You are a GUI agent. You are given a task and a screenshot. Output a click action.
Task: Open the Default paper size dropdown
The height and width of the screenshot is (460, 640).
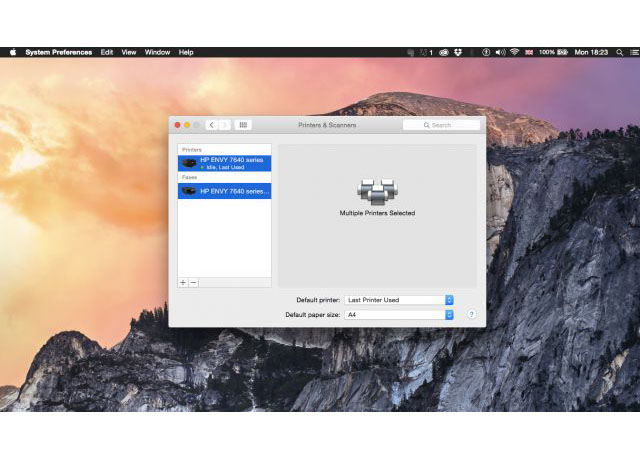coord(399,315)
